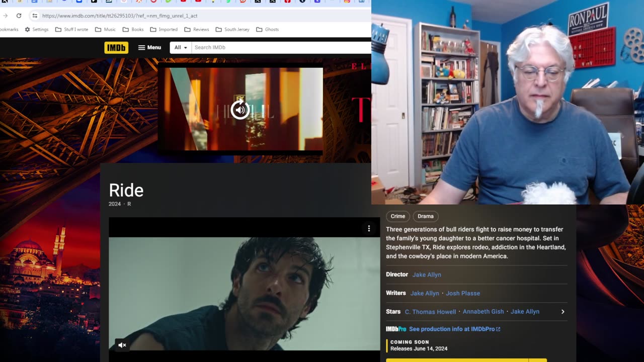Focus the Search IMDb field
Viewport: 644px width, 362px height.
(281, 47)
